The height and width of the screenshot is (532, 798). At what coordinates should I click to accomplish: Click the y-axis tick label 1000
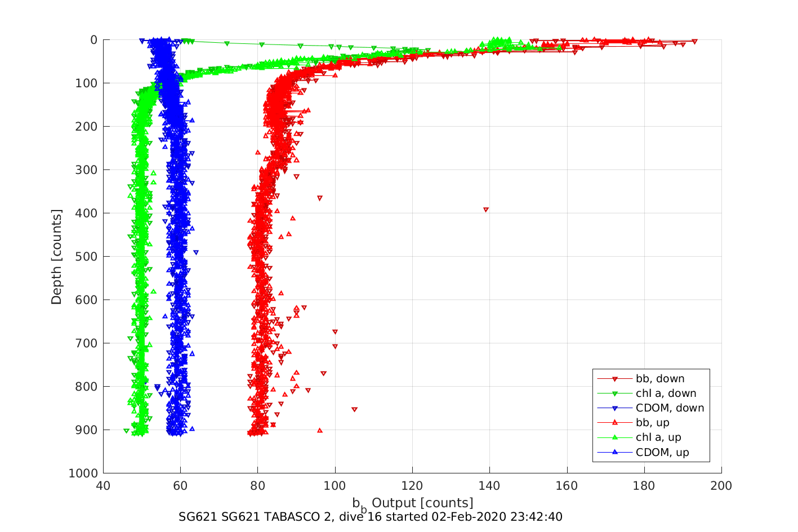(x=83, y=473)
